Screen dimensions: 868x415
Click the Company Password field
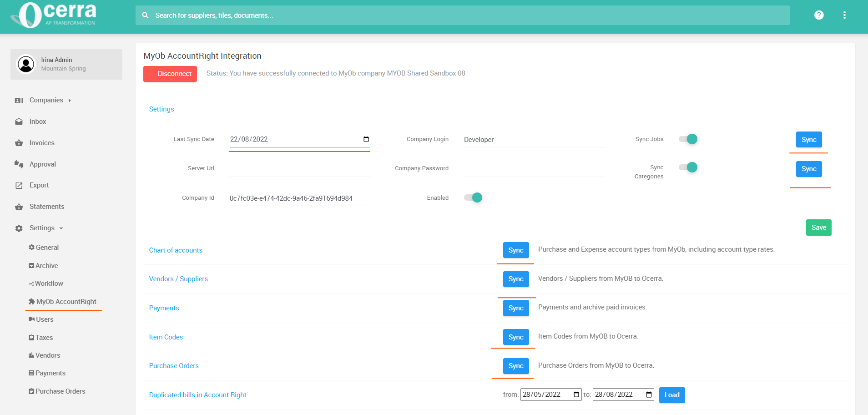(x=534, y=168)
